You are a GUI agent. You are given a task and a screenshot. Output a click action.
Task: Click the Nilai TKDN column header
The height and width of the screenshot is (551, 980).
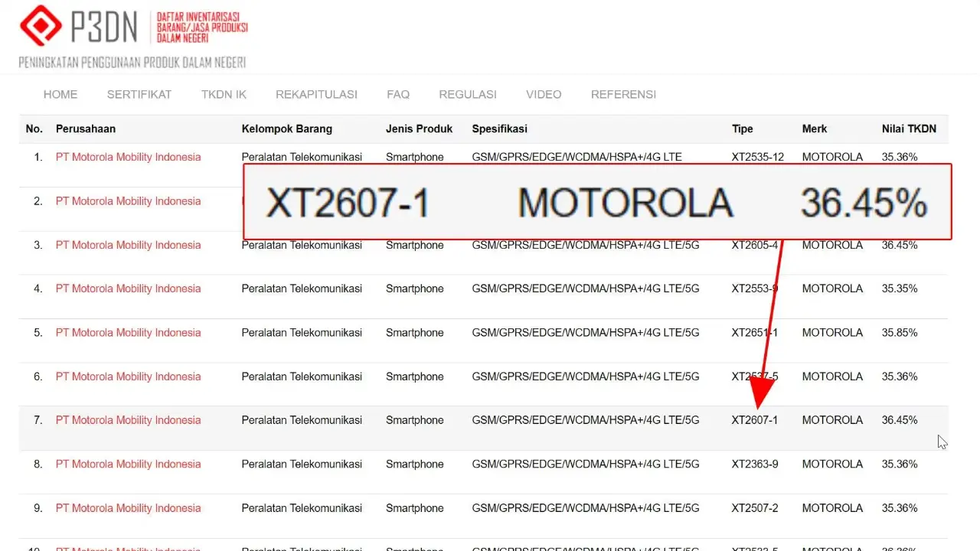point(909,129)
